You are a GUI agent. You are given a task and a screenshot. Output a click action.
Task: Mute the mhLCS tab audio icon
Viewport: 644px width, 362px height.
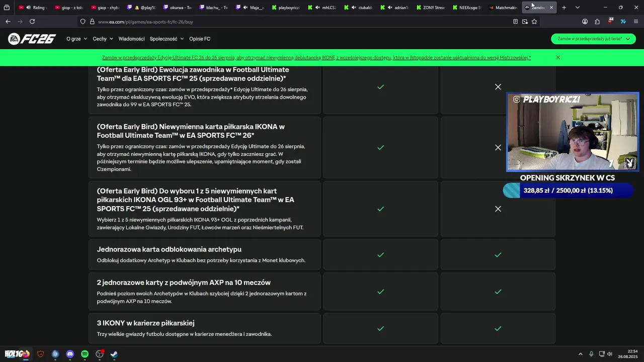pos(317,8)
